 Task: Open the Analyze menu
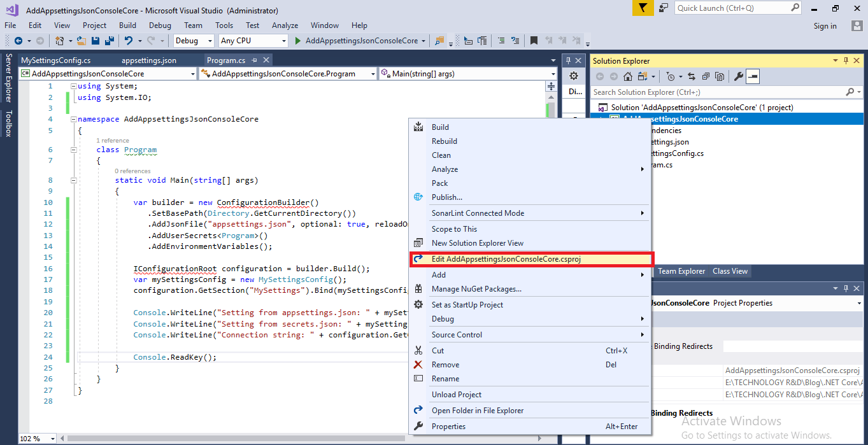(285, 25)
